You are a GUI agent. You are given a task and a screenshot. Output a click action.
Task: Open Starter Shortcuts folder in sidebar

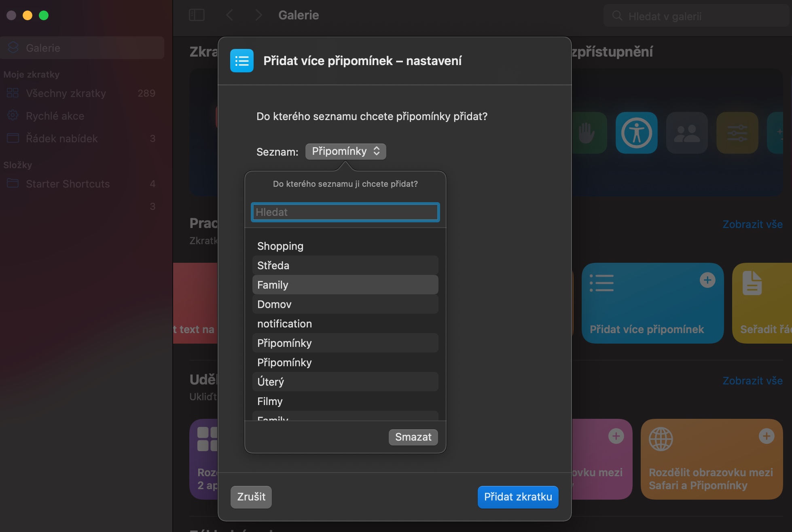coord(68,184)
